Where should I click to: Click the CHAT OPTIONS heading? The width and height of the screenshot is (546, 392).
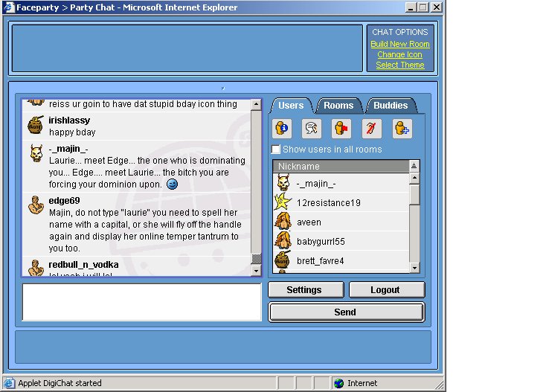click(400, 32)
